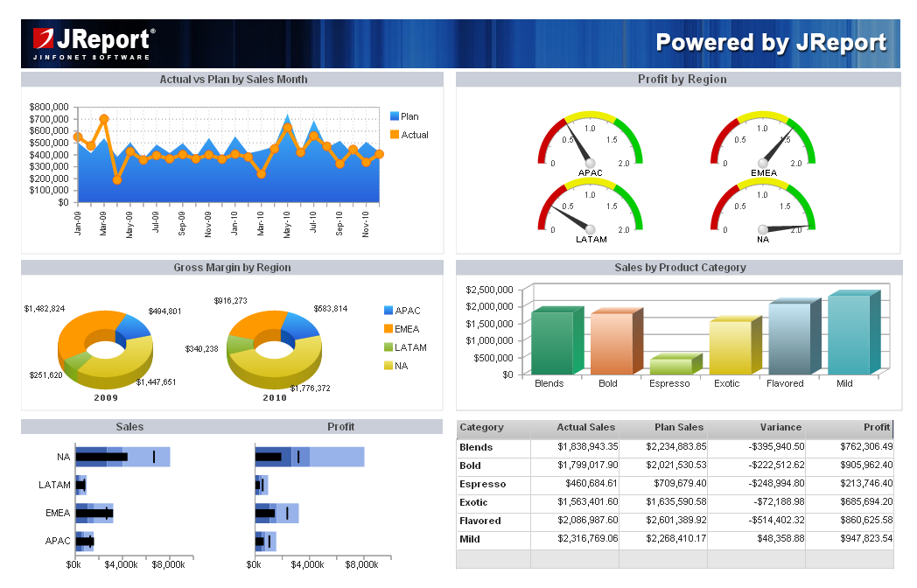
Task: Click the $494,801 donut label
Action: 164,311
